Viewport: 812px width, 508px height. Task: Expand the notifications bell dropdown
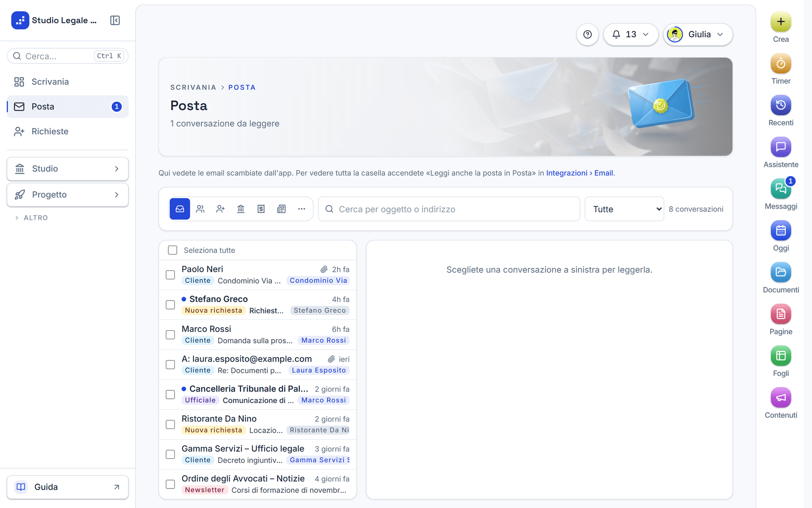pyautogui.click(x=631, y=34)
